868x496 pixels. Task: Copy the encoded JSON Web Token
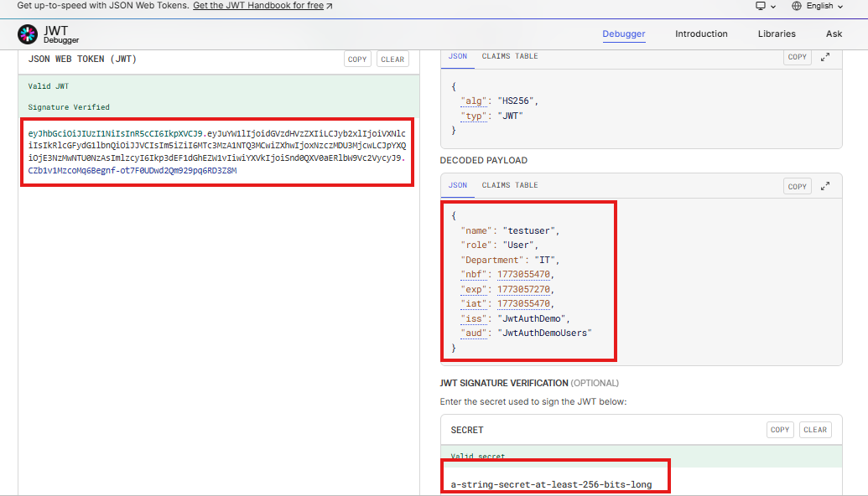357,59
